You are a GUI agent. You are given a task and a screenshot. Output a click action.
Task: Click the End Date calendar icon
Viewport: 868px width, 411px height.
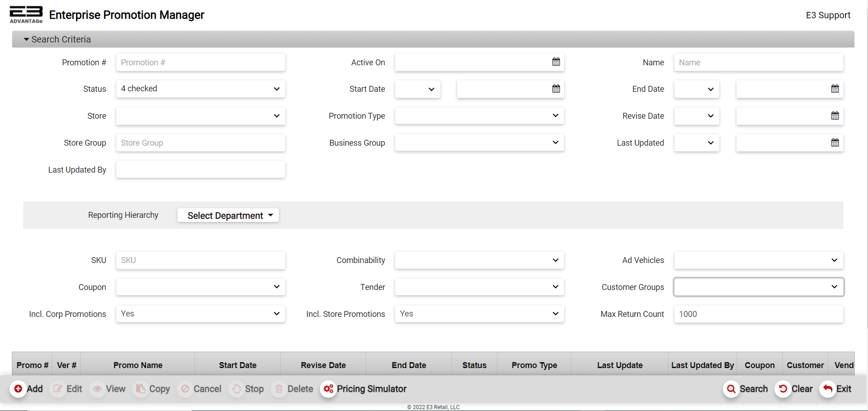pos(835,89)
